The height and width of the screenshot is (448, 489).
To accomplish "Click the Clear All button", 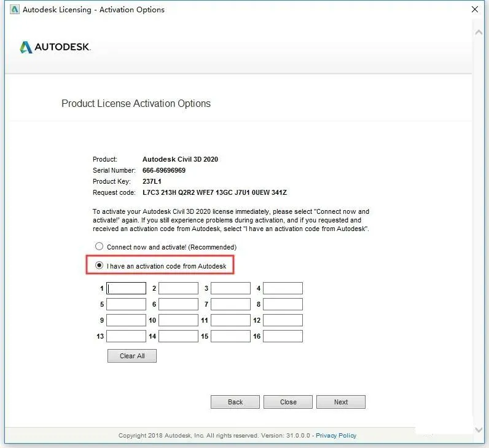I will coord(132,356).
